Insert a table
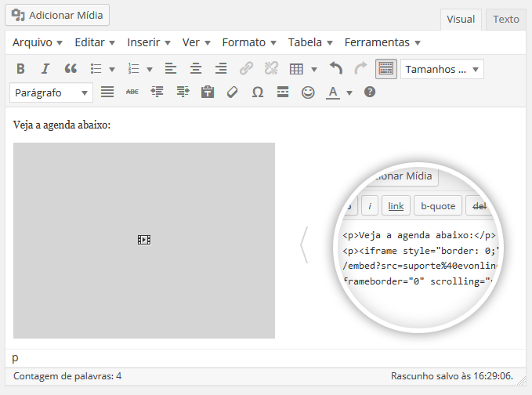The height and width of the screenshot is (395, 532). (296, 69)
